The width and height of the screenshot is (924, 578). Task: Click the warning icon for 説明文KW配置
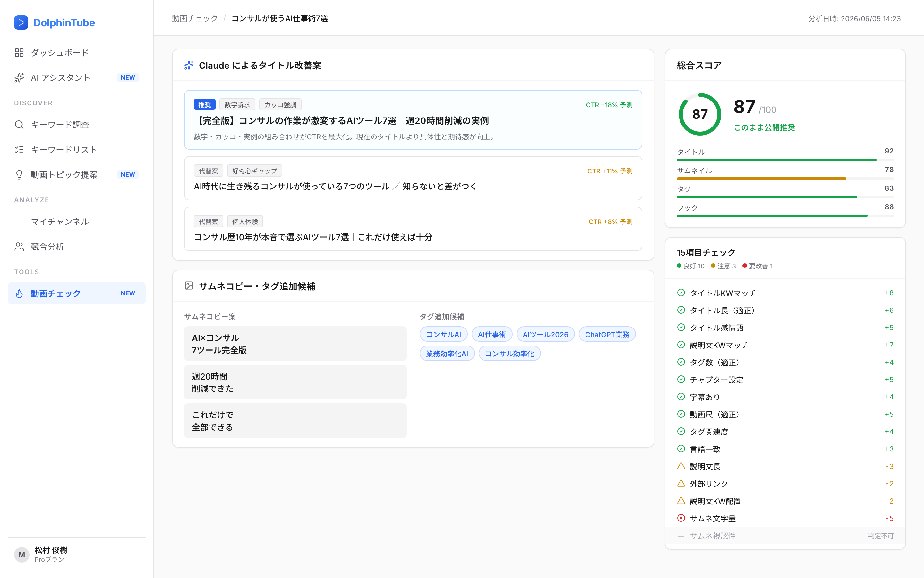click(681, 501)
